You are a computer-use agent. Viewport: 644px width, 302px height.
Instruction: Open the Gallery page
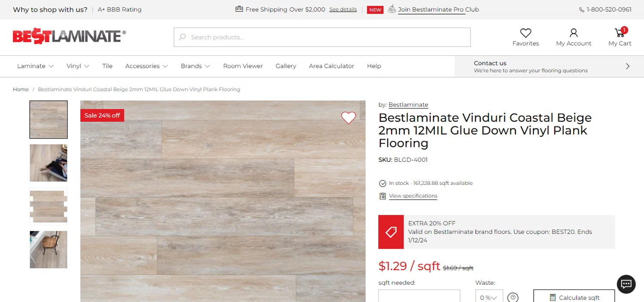(x=286, y=66)
